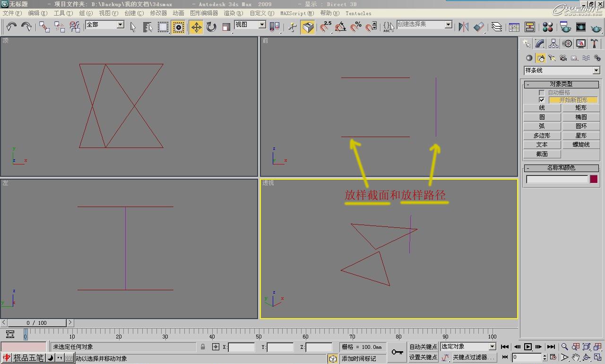Screen dimensions: 605x364
Task: Click the object name input field
Action: [557, 179]
